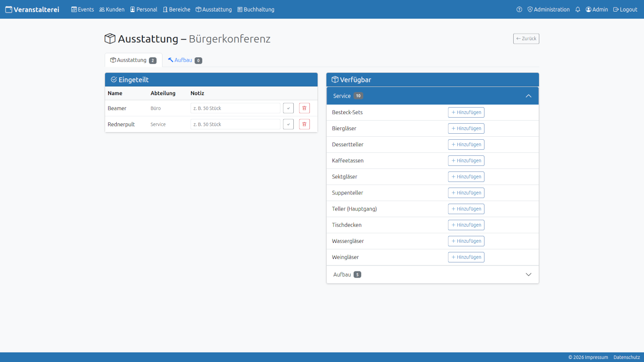Open Ausstattung in the top navigation
The width and height of the screenshot is (644, 362).
coord(214,10)
